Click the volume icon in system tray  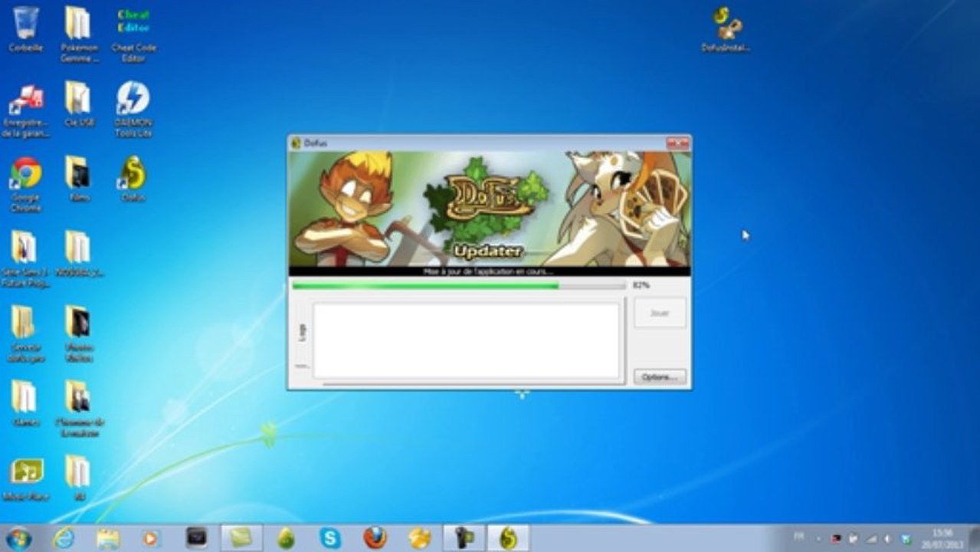pos(888,538)
